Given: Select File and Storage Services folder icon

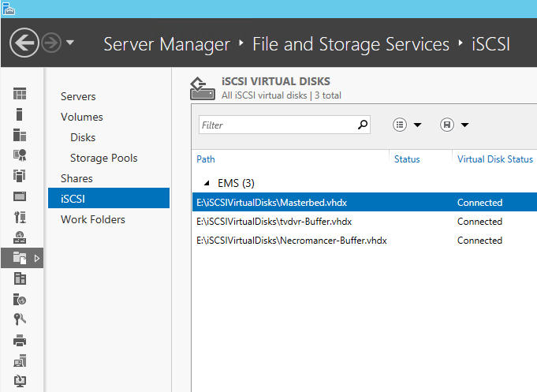Looking at the screenshot, I should point(20,258).
